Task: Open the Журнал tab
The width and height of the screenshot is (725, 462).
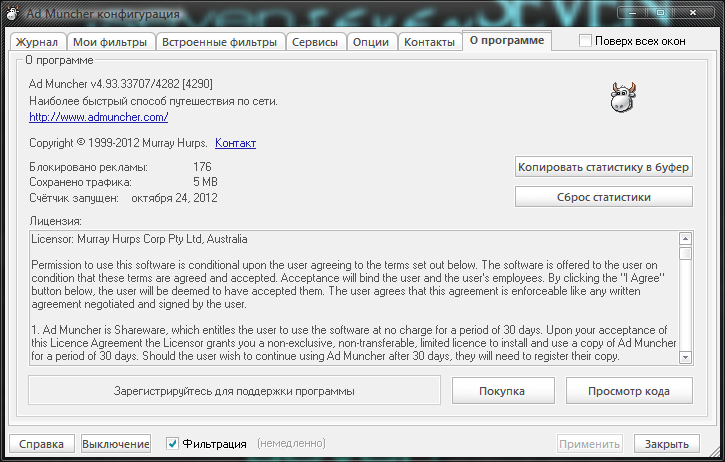Action: click(37, 42)
